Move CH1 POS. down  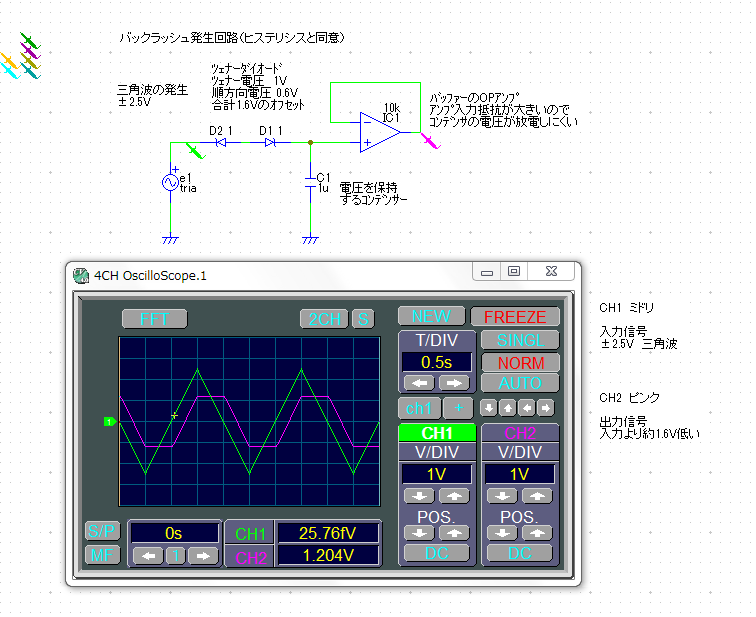pyautogui.click(x=419, y=533)
